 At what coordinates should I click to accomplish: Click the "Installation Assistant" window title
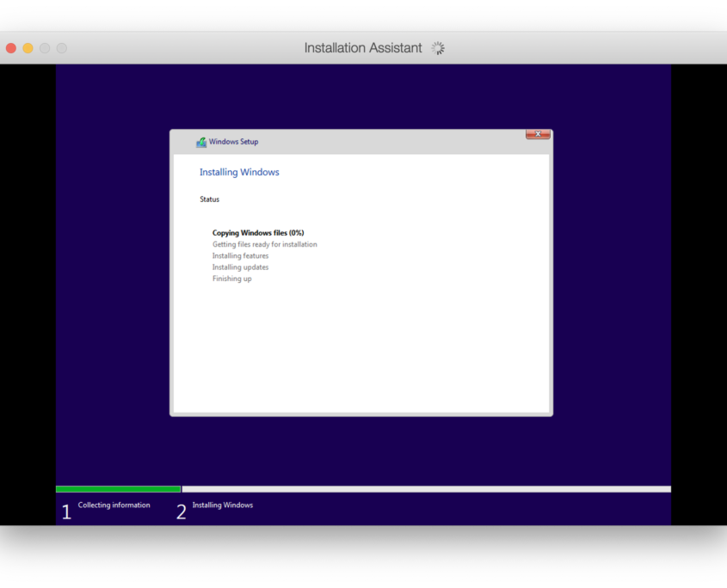click(362, 48)
